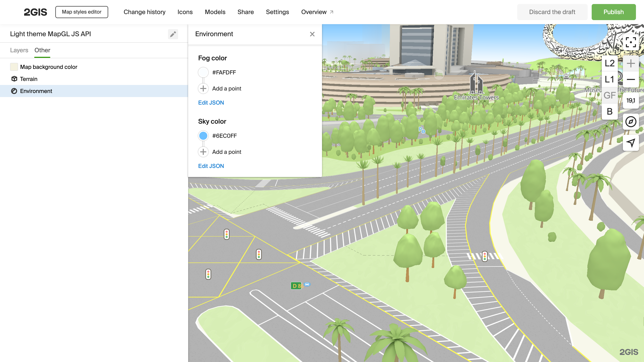Zoom in with the plus button

click(631, 63)
